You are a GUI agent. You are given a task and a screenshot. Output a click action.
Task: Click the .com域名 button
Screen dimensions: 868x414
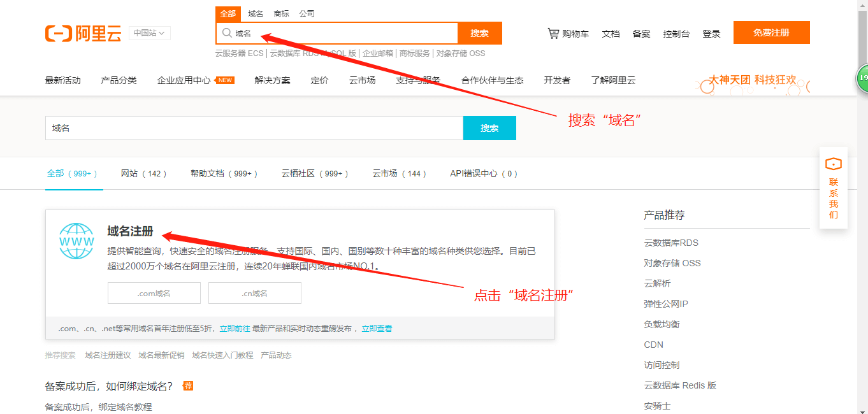click(x=154, y=294)
